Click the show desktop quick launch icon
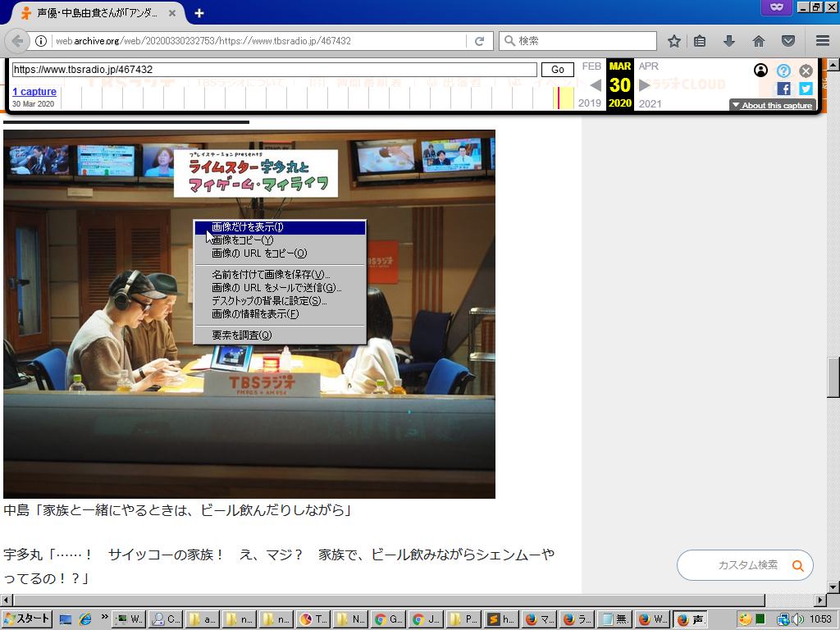Viewport: 840px width, 630px height. (x=66, y=620)
